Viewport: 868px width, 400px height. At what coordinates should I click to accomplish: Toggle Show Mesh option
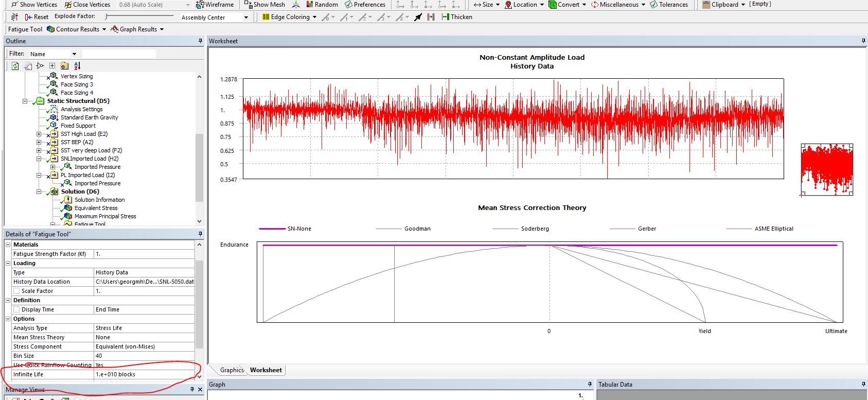[x=264, y=5]
